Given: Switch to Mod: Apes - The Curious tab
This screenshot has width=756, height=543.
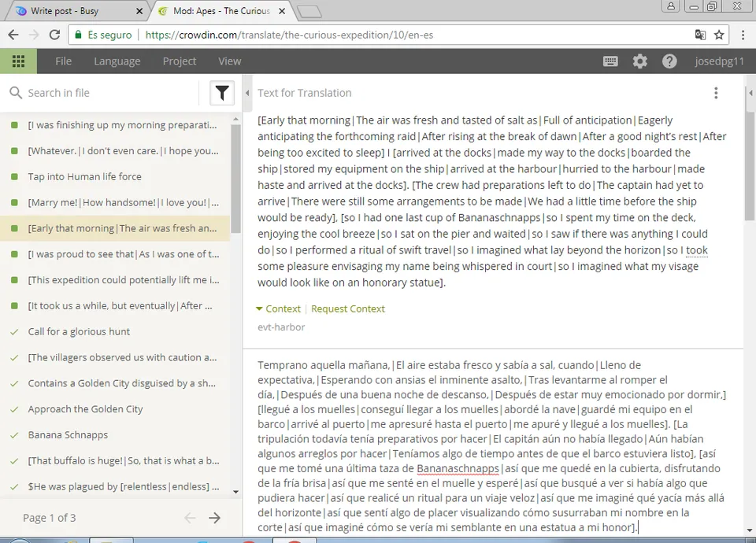Looking at the screenshot, I should pos(222,11).
